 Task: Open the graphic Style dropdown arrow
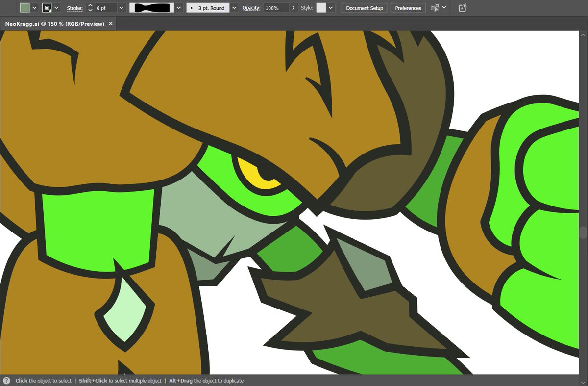[331, 8]
